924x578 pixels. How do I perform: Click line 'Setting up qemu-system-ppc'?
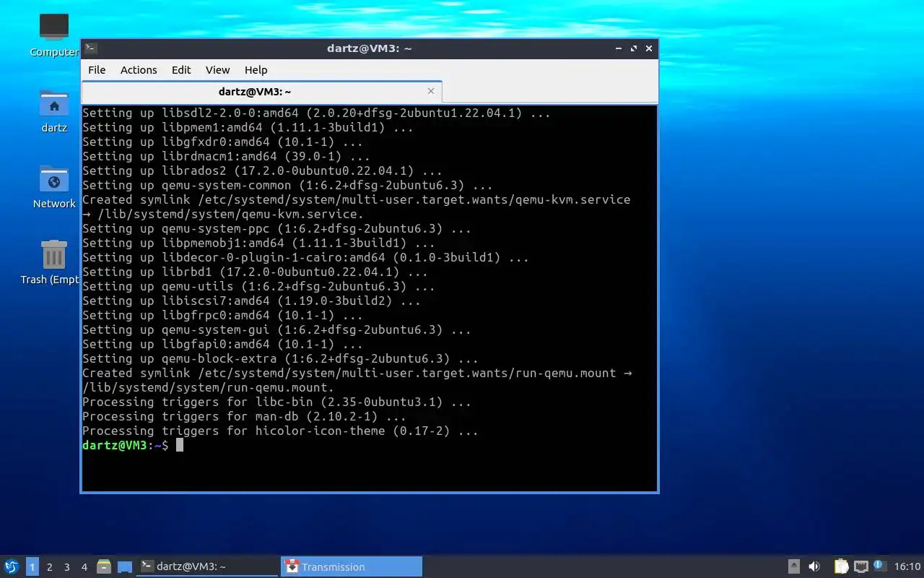pyautogui.click(x=276, y=228)
